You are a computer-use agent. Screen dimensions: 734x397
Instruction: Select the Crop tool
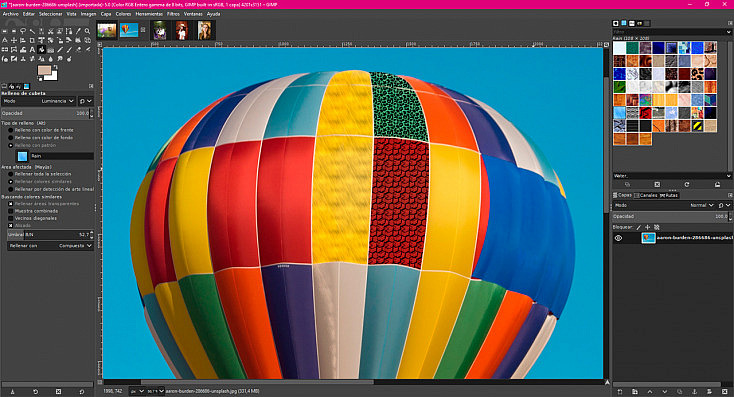(32, 40)
